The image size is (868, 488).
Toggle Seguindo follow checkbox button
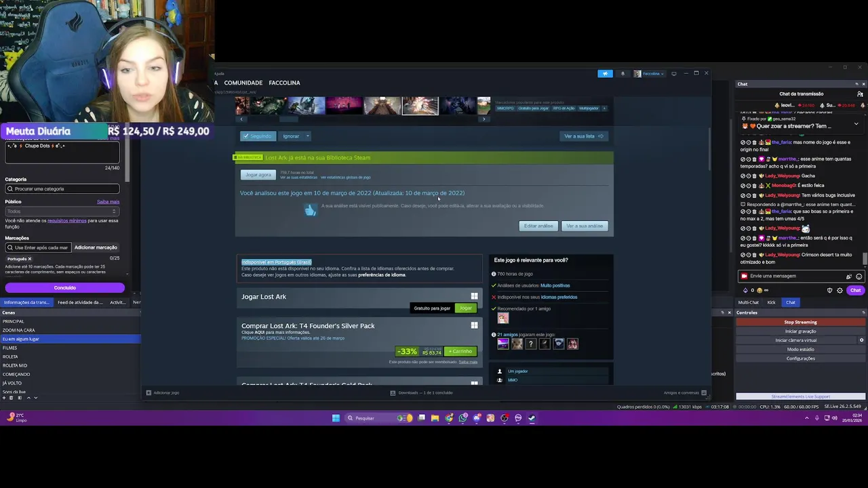pyautogui.click(x=258, y=136)
